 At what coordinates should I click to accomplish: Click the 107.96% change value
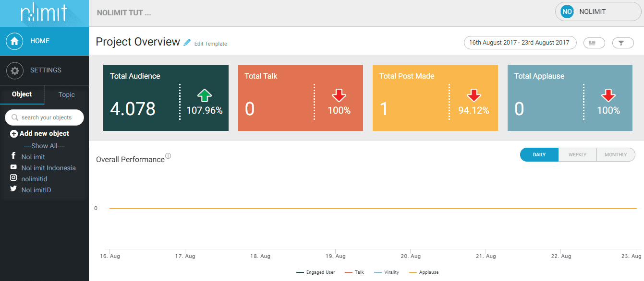pos(205,111)
